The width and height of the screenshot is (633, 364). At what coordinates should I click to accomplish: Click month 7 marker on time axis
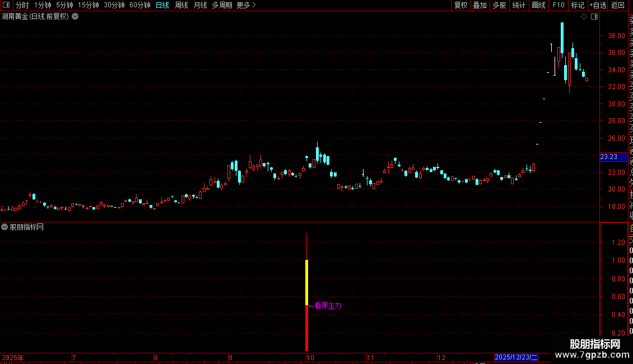(x=74, y=357)
